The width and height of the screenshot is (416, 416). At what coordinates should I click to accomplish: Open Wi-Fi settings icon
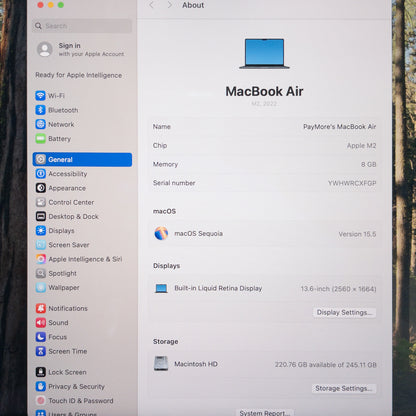click(40, 96)
